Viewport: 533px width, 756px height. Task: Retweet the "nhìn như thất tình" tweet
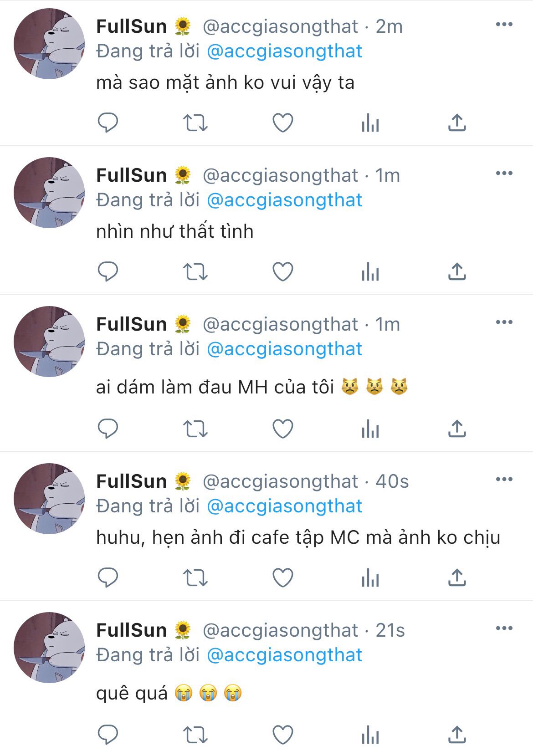(x=195, y=272)
